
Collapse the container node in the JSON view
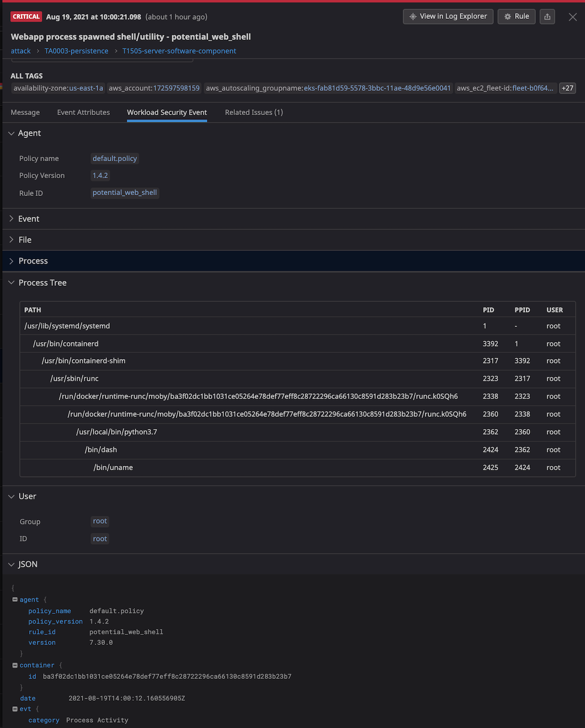[x=15, y=665]
